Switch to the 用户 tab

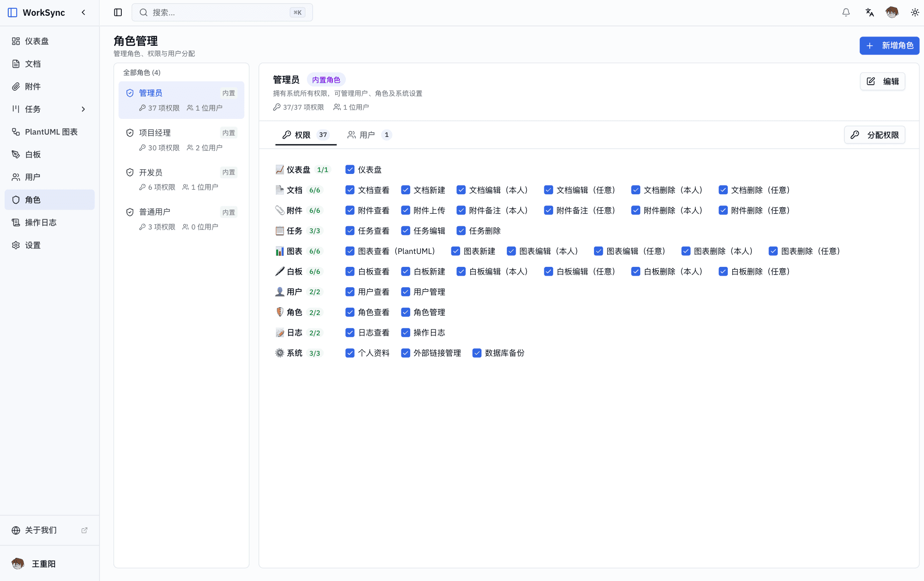(368, 135)
